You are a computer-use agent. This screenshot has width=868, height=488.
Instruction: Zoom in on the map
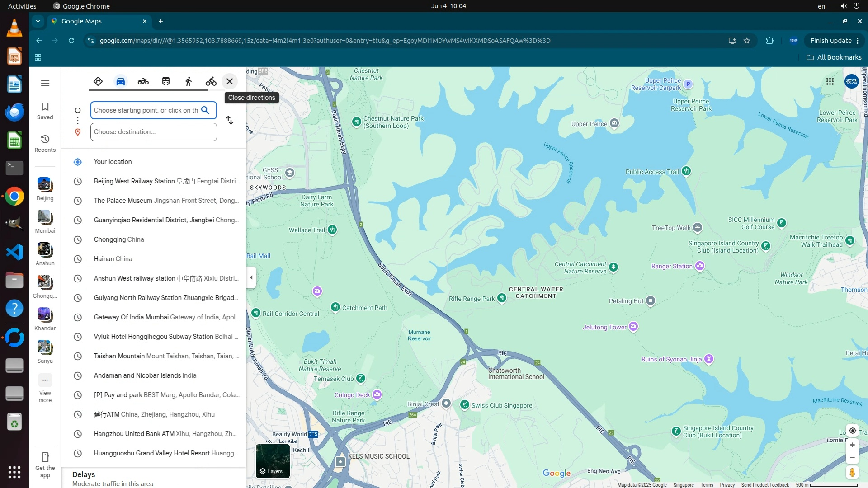[x=852, y=445]
